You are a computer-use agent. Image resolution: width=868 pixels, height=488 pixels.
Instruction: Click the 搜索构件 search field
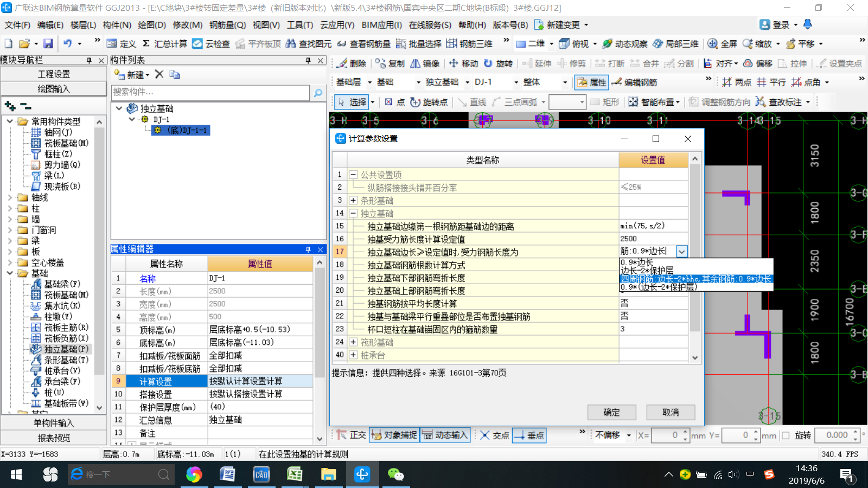click(x=210, y=93)
